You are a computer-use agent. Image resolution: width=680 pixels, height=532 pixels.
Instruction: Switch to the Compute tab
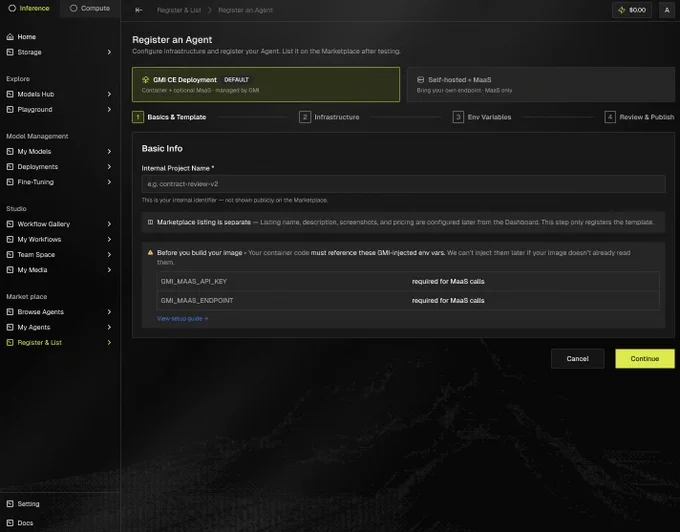pos(90,8)
